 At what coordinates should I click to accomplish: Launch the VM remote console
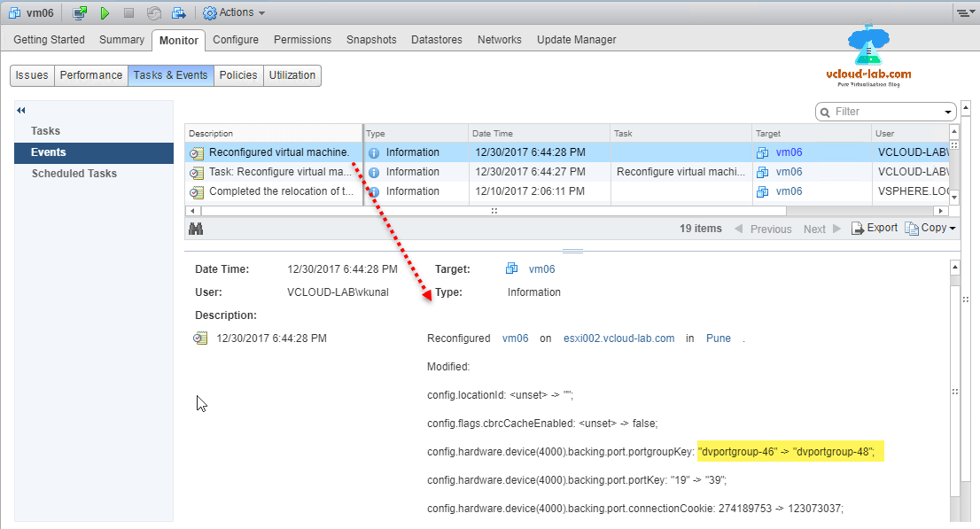coord(80,12)
